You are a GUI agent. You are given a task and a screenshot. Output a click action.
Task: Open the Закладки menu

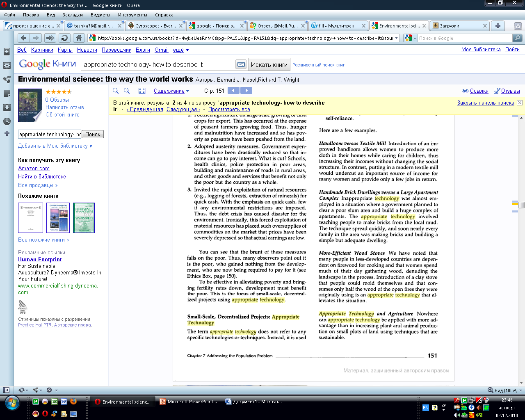click(73, 15)
